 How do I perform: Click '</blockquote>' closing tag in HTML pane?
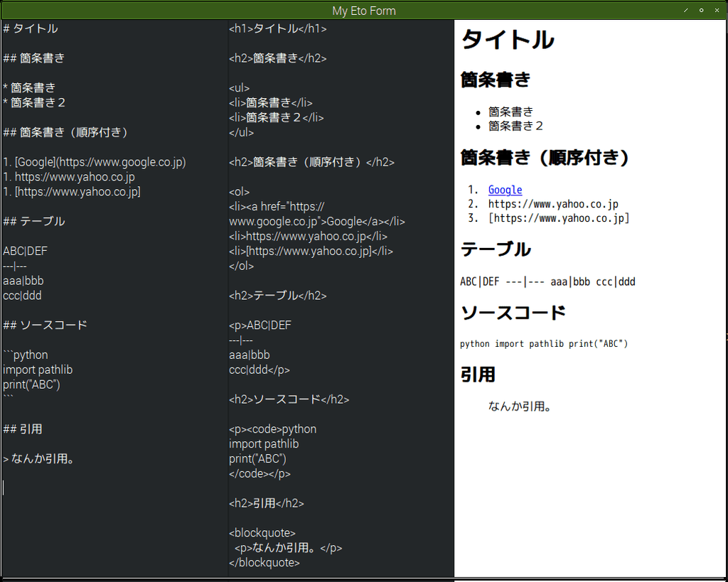click(264, 564)
